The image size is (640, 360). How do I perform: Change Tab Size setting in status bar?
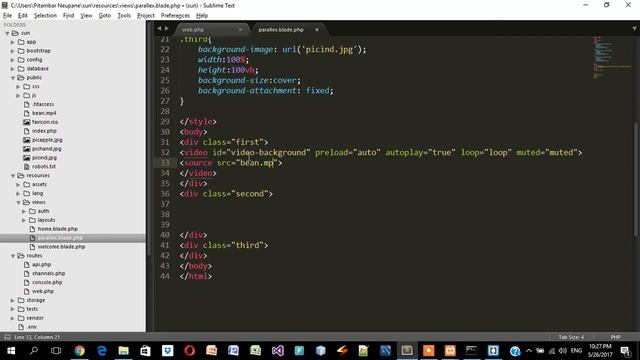pyautogui.click(x=571, y=337)
